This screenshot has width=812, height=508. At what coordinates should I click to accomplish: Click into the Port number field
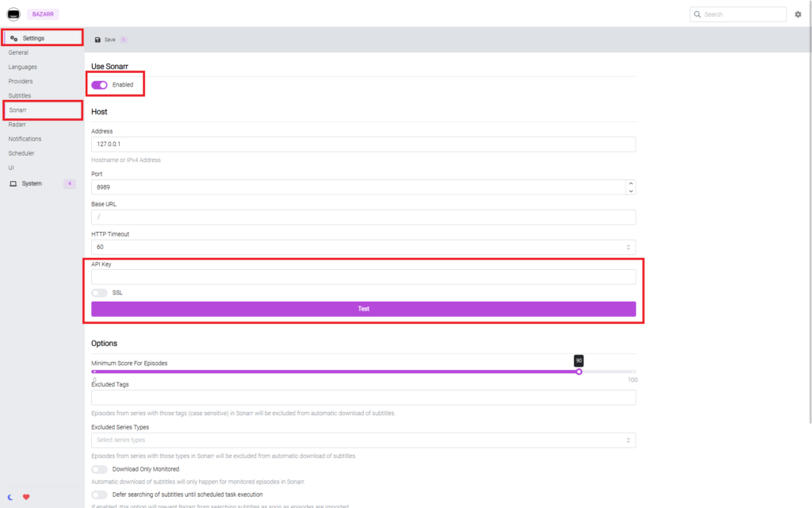[x=358, y=187]
